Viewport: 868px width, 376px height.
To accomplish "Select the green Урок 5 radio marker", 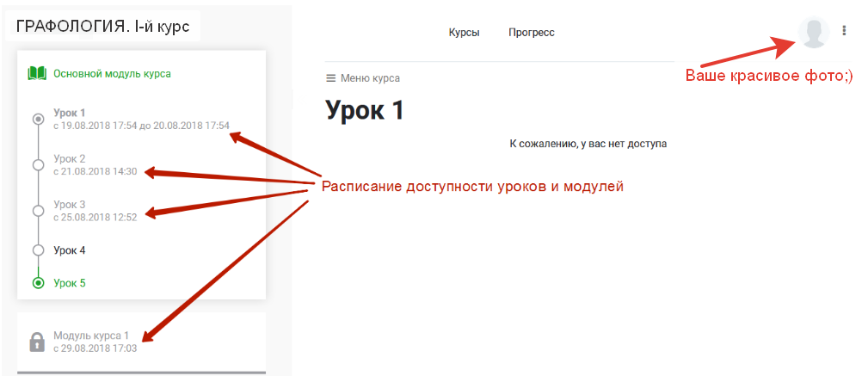I will [38, 282].
